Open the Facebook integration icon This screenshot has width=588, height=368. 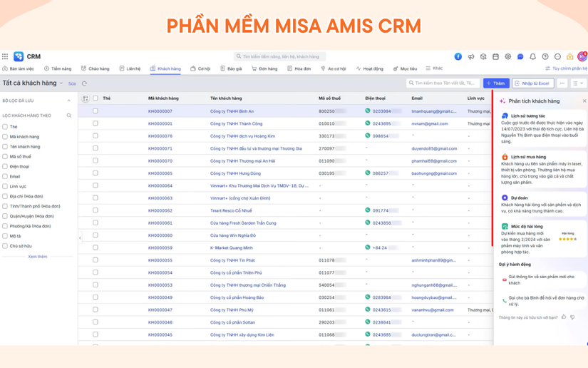pos(458,56)
